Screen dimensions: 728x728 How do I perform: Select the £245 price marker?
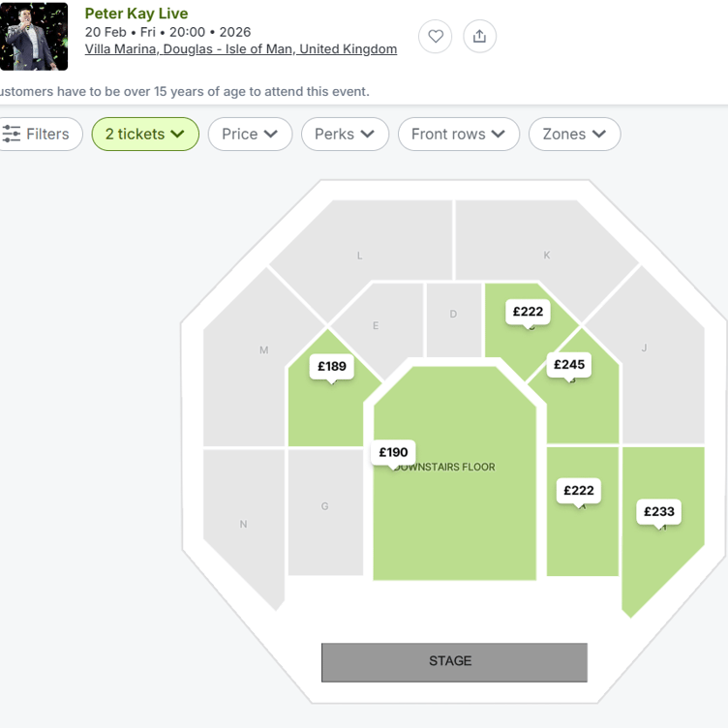click(569, 365)
